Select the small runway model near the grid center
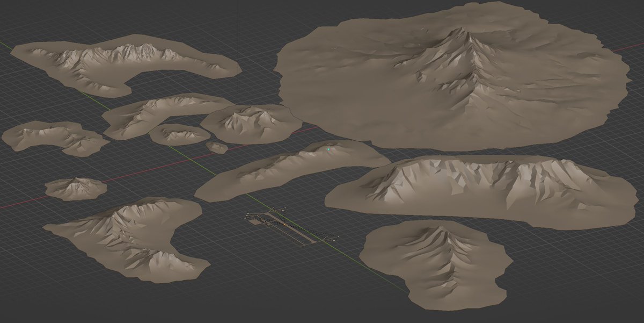This screenshot has width=644, height=323. (x=292, y=226)
